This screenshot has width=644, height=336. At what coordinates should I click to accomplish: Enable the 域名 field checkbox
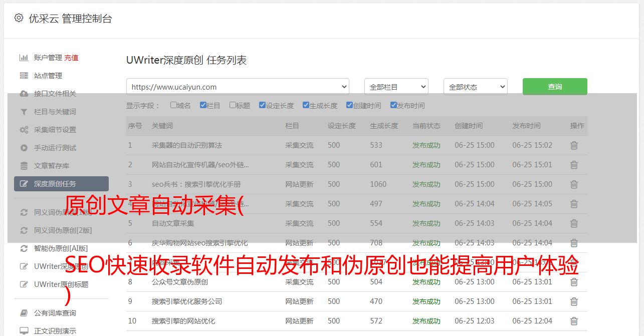[173, 105]
